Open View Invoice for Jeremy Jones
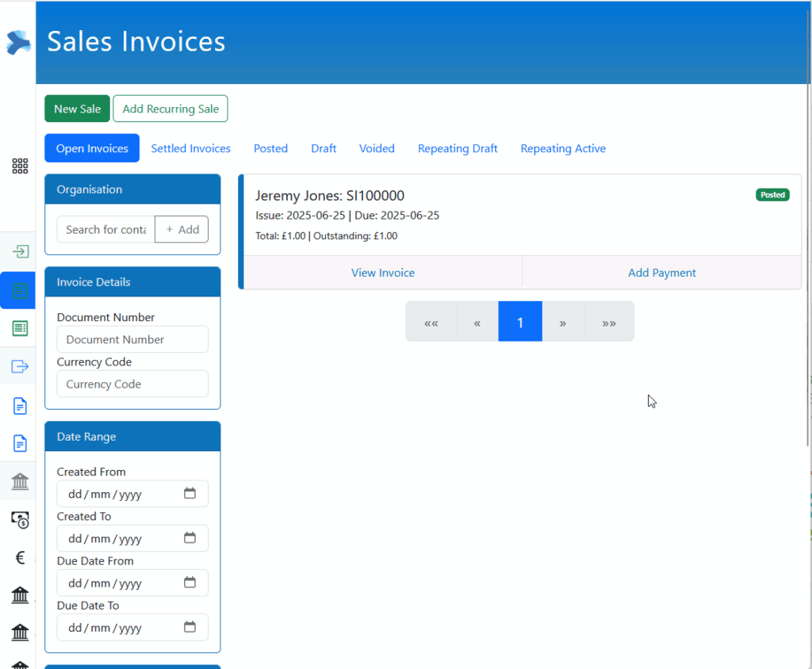 383,273
